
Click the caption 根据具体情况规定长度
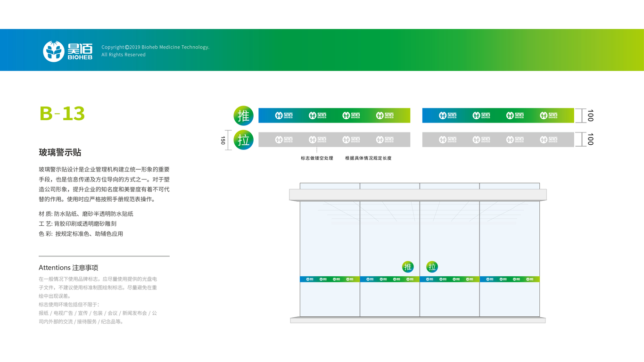(x=368, y=158)
